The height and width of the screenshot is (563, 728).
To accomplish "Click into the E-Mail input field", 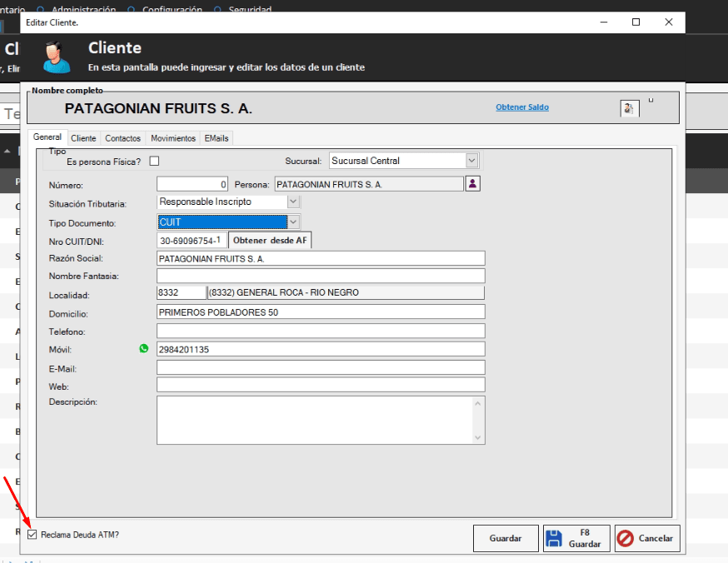I will (321, 367).
